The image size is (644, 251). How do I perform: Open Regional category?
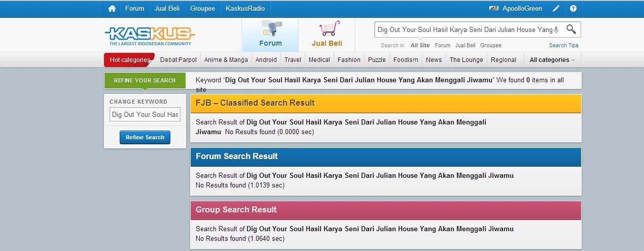504,60
